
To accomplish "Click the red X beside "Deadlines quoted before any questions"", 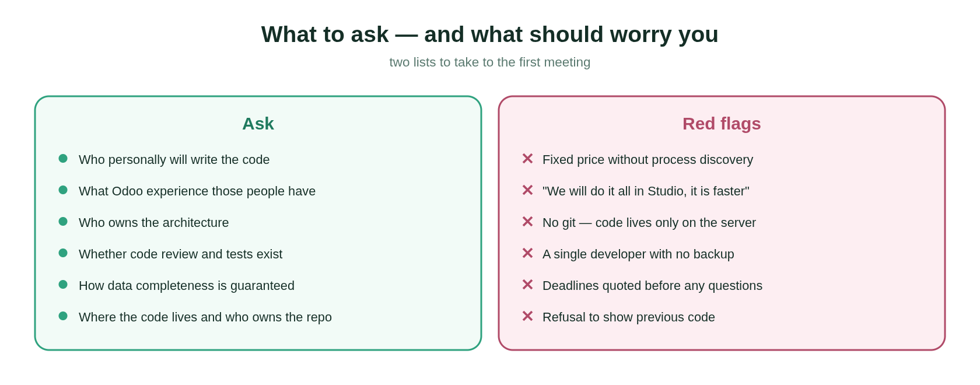I will [527, 285].
